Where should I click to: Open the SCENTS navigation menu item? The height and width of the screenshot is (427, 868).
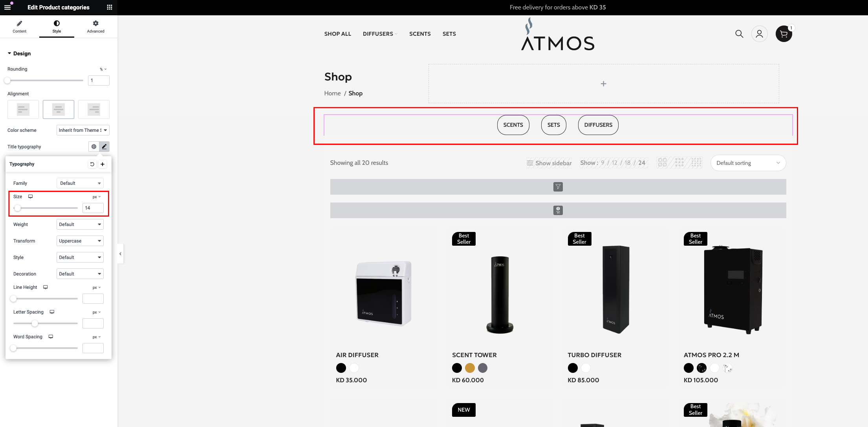420,34
